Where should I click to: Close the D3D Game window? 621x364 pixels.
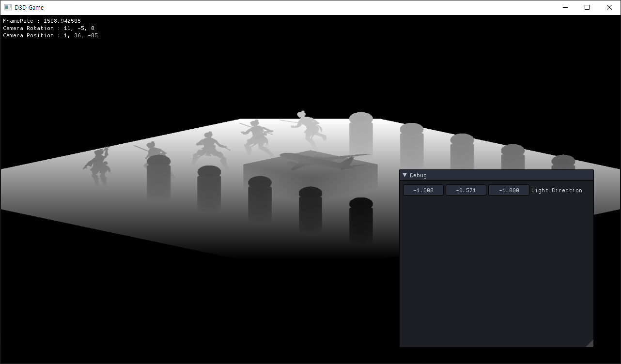[x=609, y=7]
